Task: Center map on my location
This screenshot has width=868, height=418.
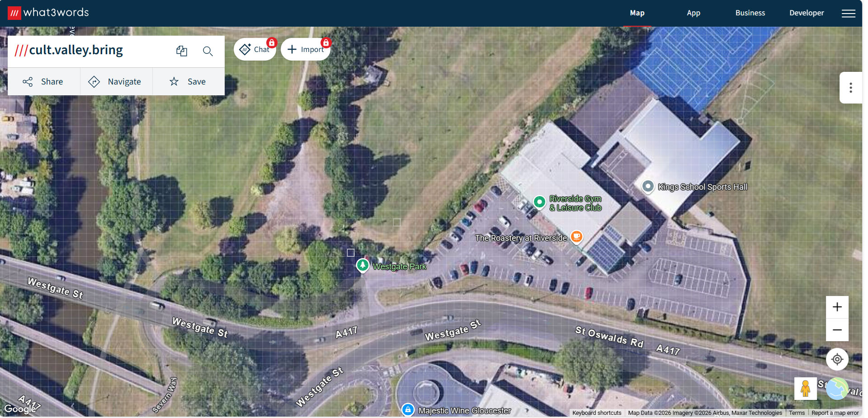Action: point(837,359)
